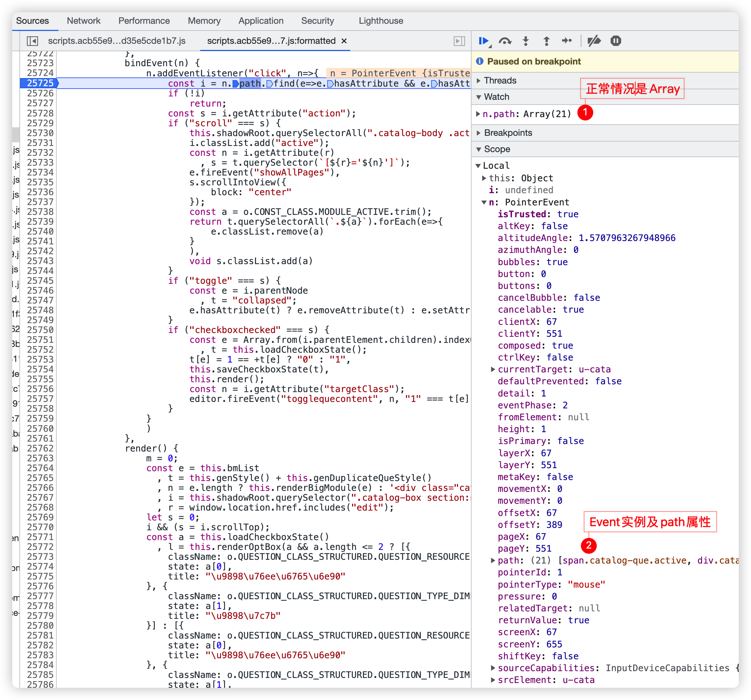This screenshot has height=700, width=751.
Task: Click 'defaultPrevented: false' property
Action: tap(560, 381)
